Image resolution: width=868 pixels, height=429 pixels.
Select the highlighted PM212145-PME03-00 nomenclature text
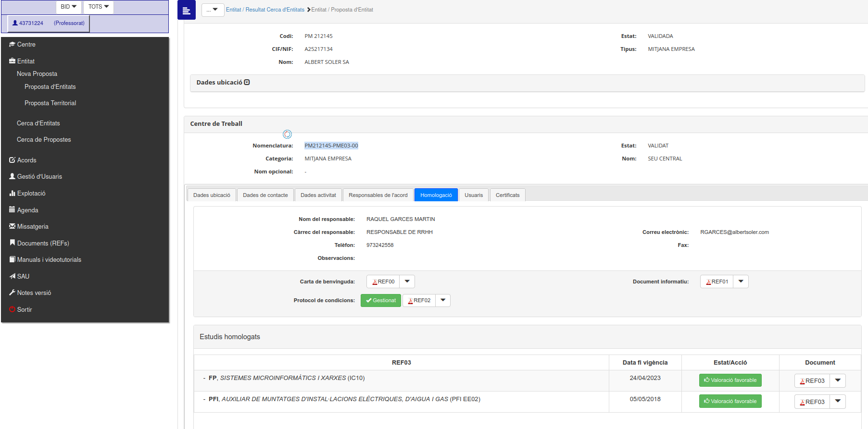(x=331, y=146)
